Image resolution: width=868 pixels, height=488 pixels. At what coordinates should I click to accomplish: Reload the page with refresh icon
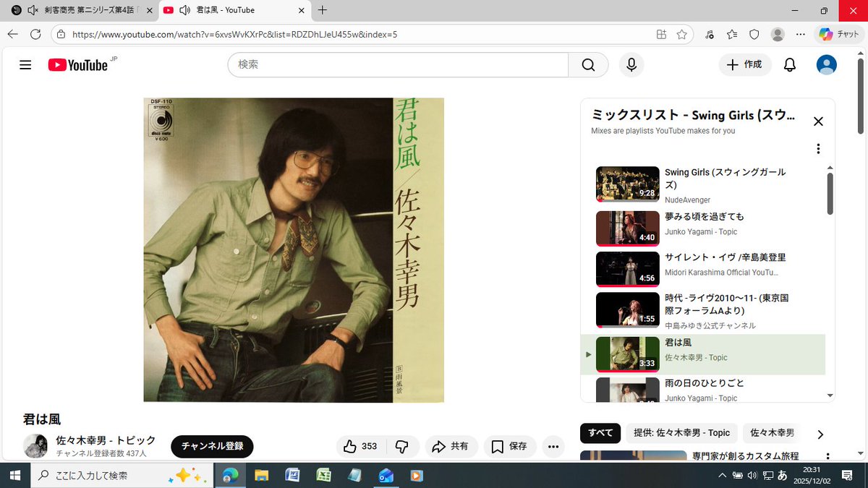click(35, 34)
